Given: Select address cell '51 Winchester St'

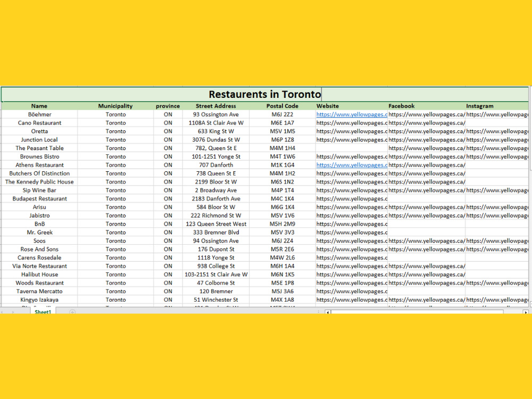Looking at the screenshot, I should click(216, 300).
